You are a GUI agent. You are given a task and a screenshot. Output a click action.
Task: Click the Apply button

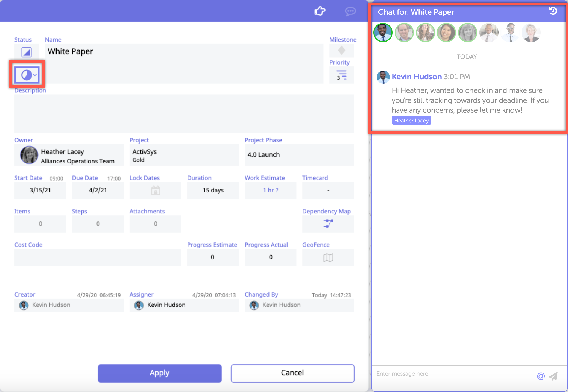pos(160,373)
